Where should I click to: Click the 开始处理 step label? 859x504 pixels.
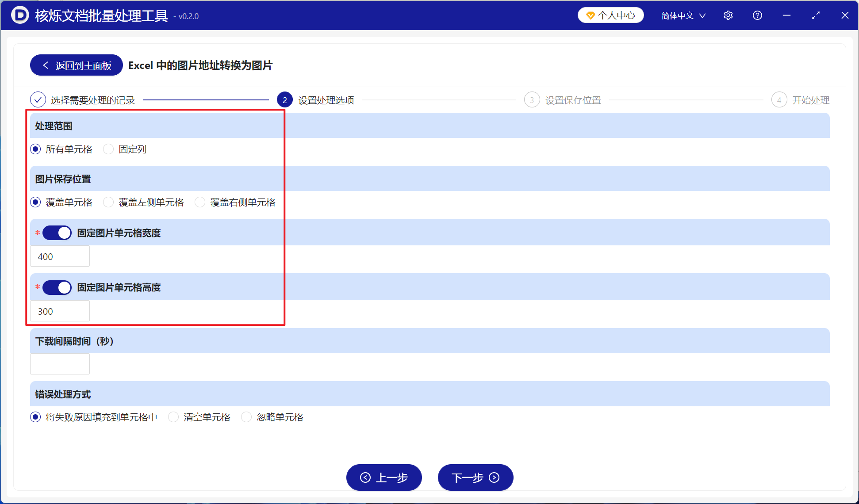811,100
